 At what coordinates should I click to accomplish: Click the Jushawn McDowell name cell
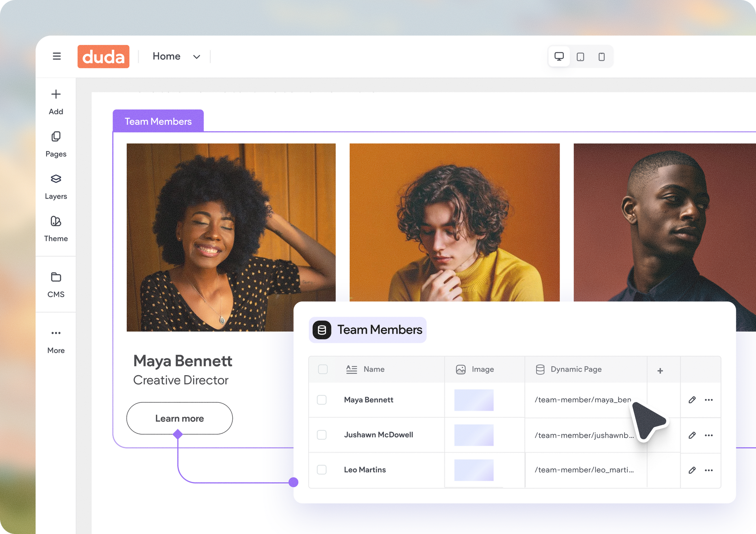pyautogui.click(x=378, y=435)
